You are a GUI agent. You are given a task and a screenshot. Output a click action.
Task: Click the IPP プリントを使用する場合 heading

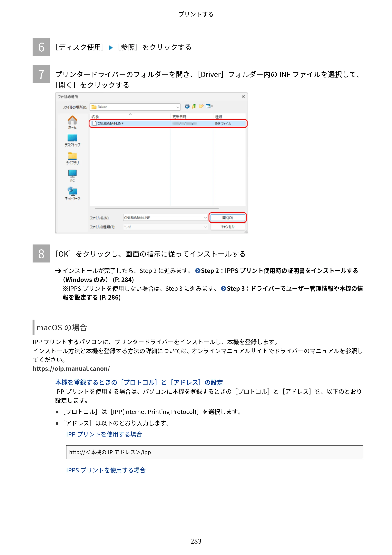coord(104,434)
